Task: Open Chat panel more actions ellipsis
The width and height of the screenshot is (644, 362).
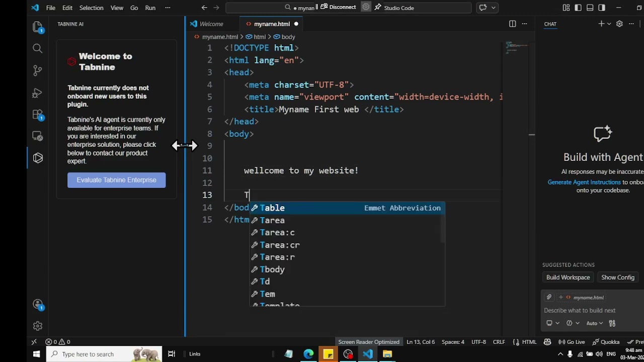Action: tap(631, 24)
